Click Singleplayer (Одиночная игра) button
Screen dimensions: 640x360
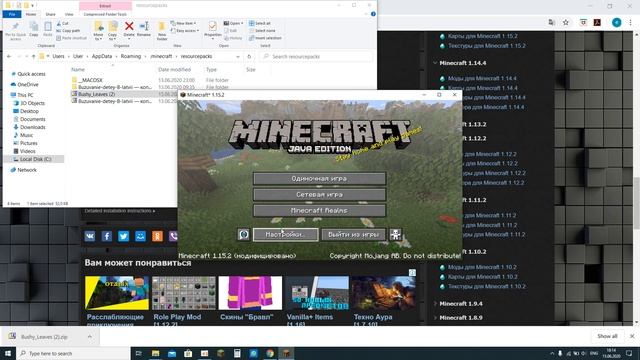click(x=319, y=178)
